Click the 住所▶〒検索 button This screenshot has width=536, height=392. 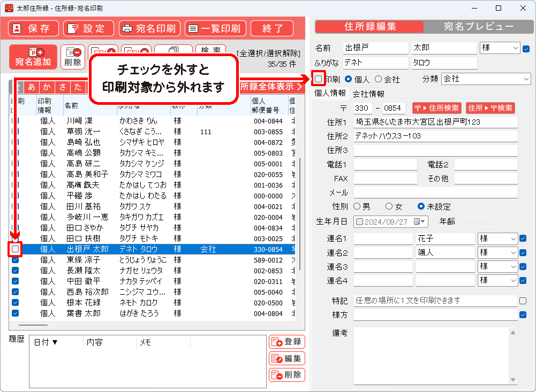tap(490, 108)
